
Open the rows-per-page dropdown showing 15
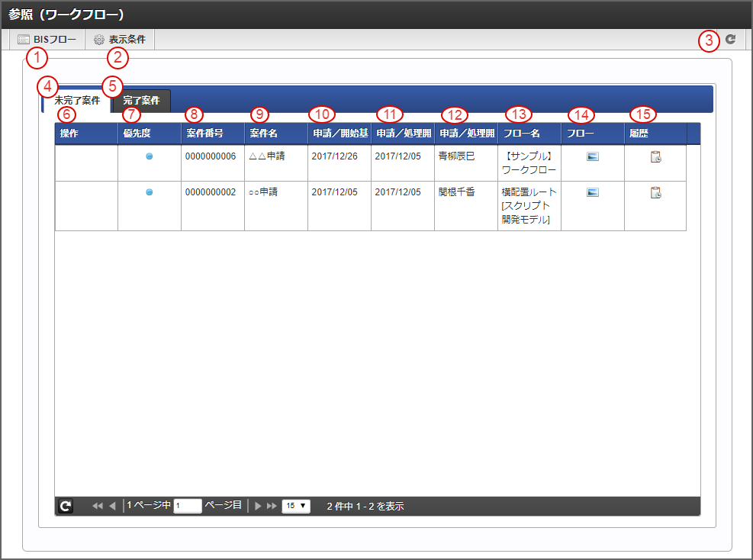[x=296, y=506]
